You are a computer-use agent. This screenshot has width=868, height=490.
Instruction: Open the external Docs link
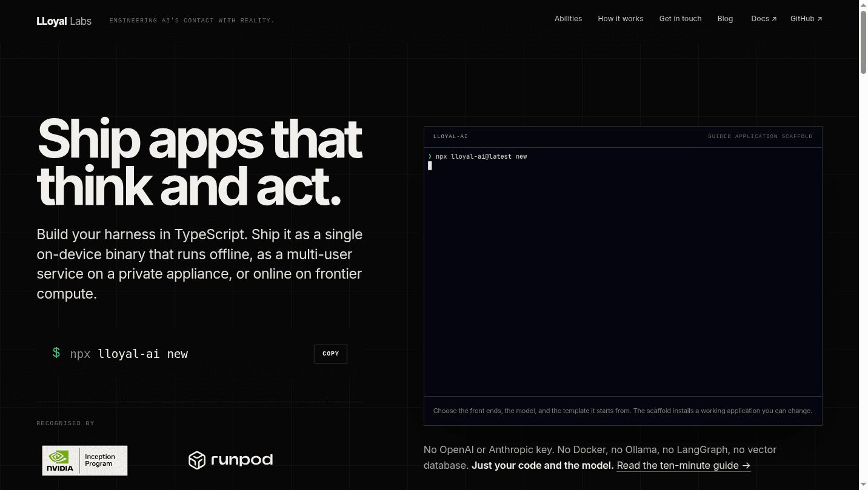763,19
